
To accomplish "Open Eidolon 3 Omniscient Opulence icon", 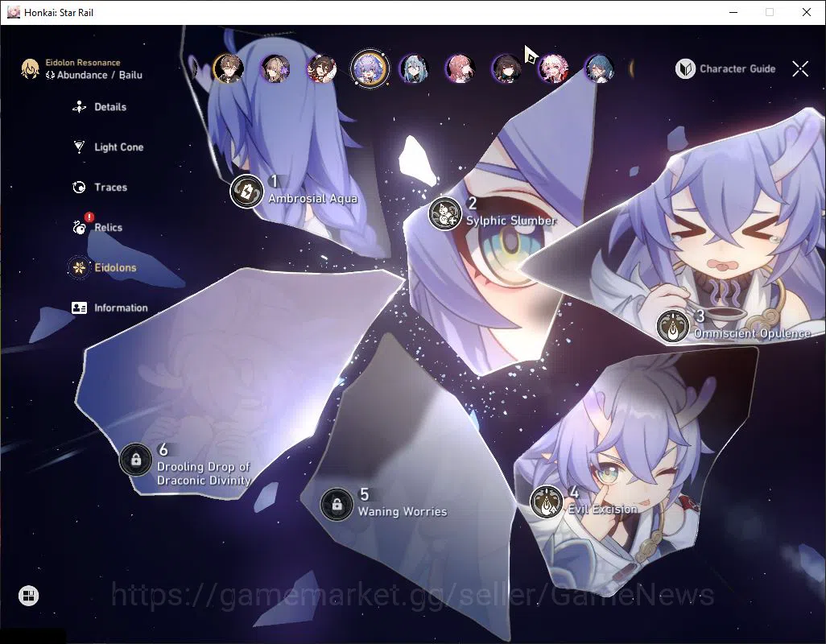I will pyautogui.click(x=673, y=326).
